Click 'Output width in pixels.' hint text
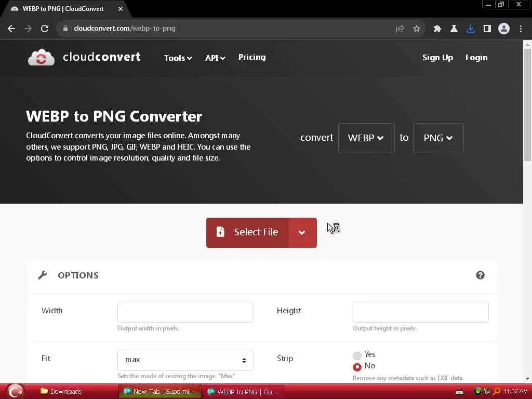This screenshot has width=532, height=399. (x=148, y=328)
